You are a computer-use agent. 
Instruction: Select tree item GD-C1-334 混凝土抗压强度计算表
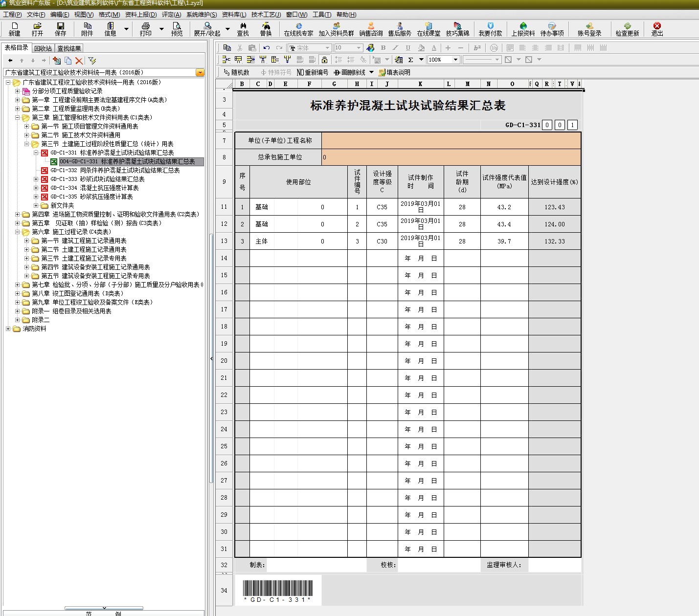(94, 188)
